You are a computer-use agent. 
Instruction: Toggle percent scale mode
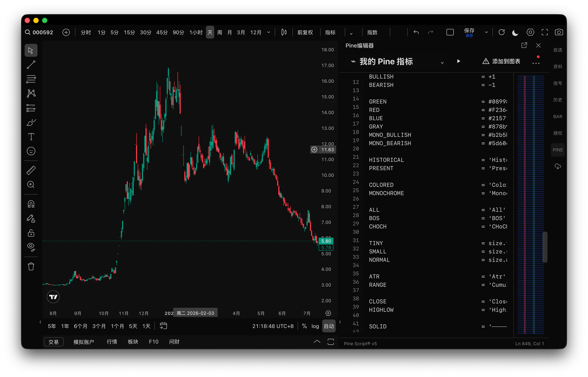click(304, 326)
